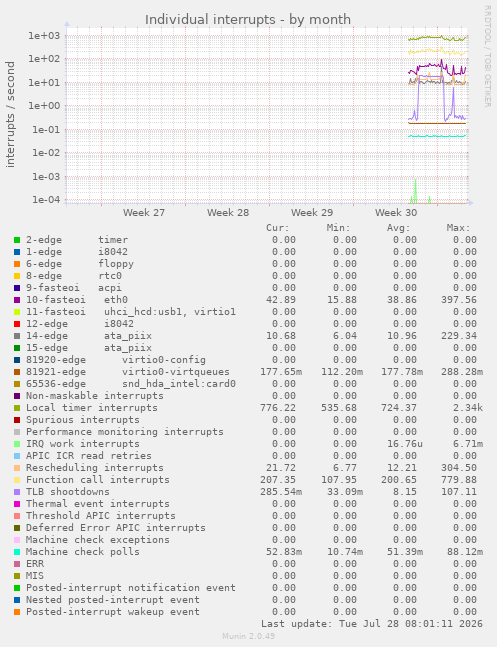Click the TLB shootdowns lavender swatch

17,492
